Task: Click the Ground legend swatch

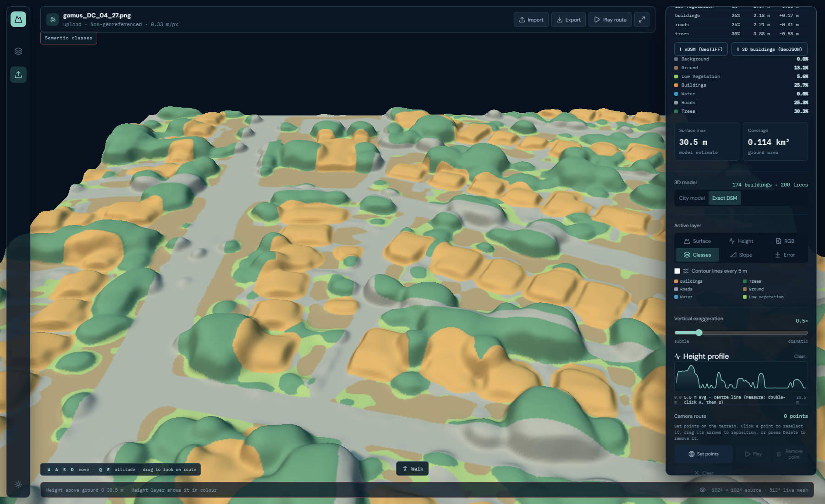Action: point(745,289)
